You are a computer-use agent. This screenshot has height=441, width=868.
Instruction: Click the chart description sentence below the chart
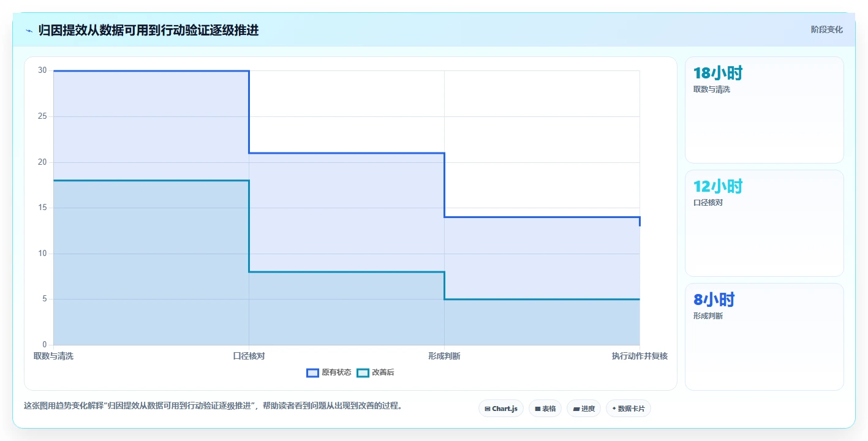pos(213,405)
